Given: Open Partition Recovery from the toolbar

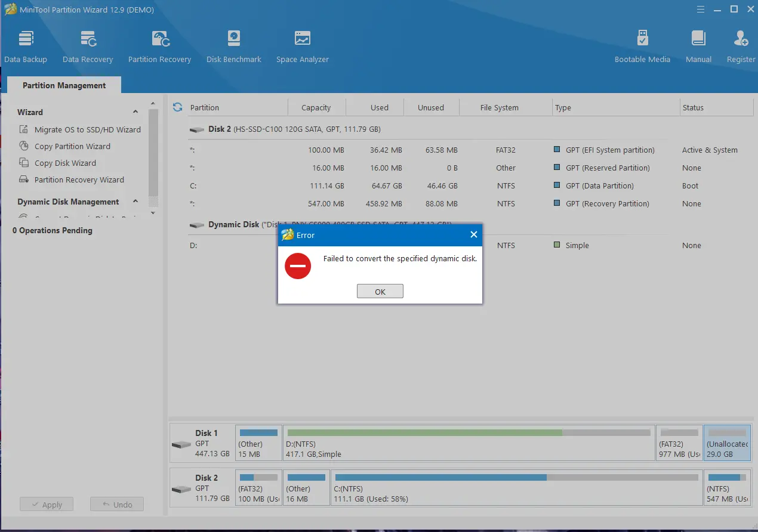Looking at the screenshot, I should pos(160,47).
